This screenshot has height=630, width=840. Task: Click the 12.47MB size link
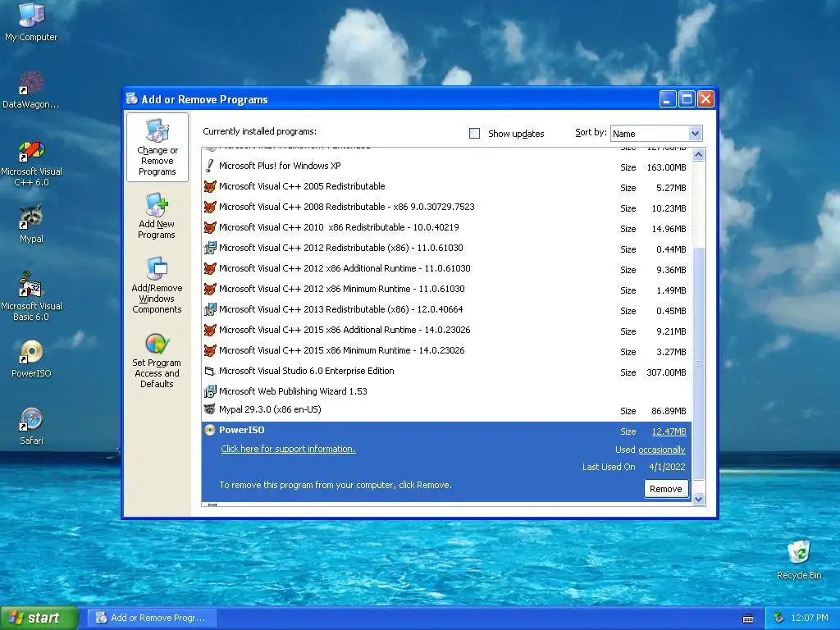coord(669,431)
